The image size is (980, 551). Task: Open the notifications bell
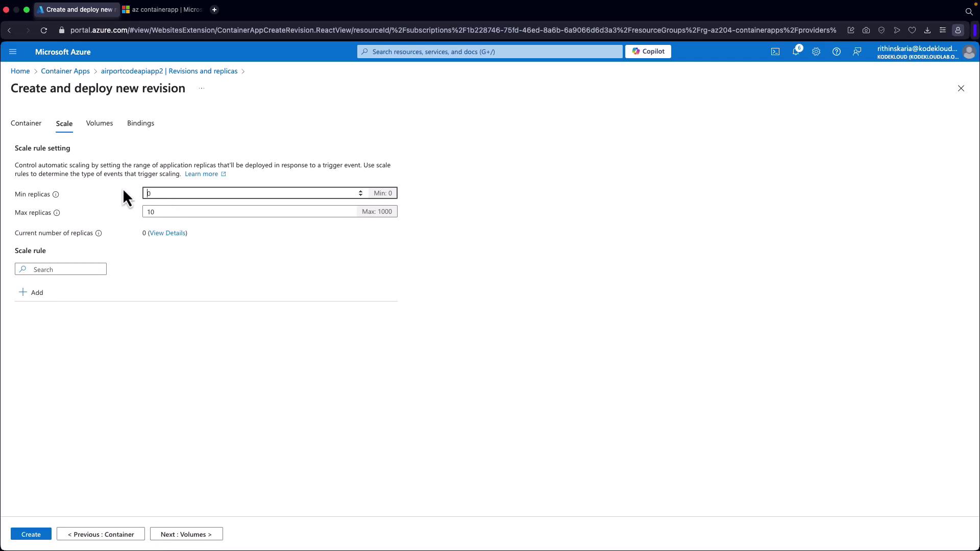click(x=796, y=52)
